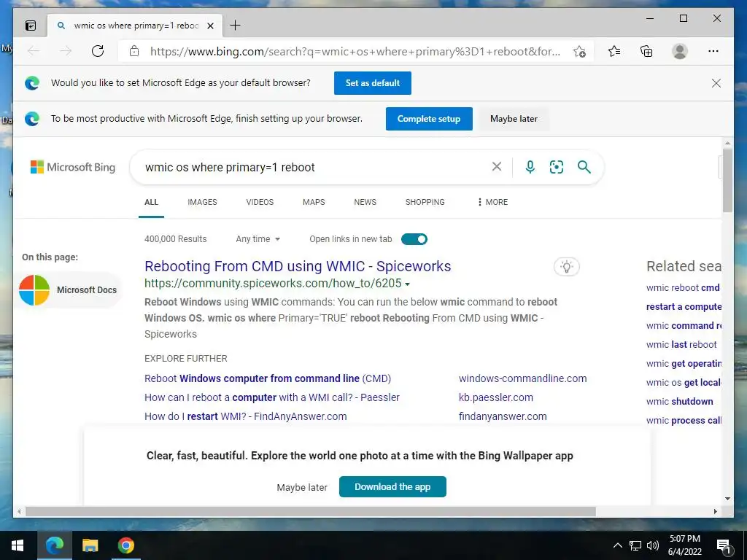Screen dimensions: 747x560
Task: Open Edge settings and more menu
Action: point(713,51)
